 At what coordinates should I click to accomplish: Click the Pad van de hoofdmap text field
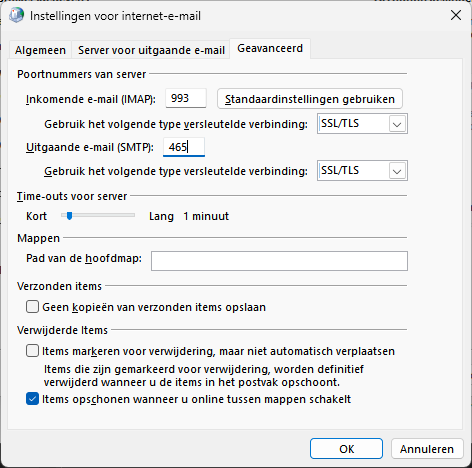279,261
